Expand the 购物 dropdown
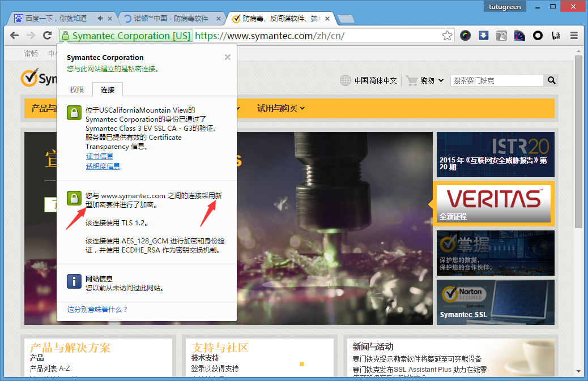This screenshot has width=588, height=381. [x=432, y=80]
